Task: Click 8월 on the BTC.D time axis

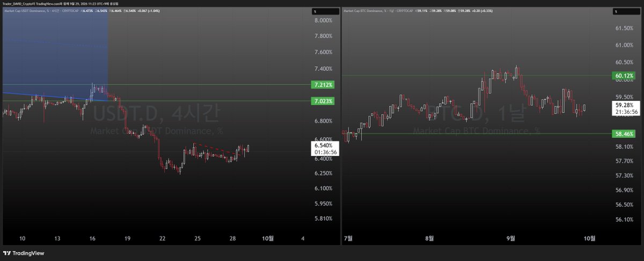Action: click(x=429, y=238)
